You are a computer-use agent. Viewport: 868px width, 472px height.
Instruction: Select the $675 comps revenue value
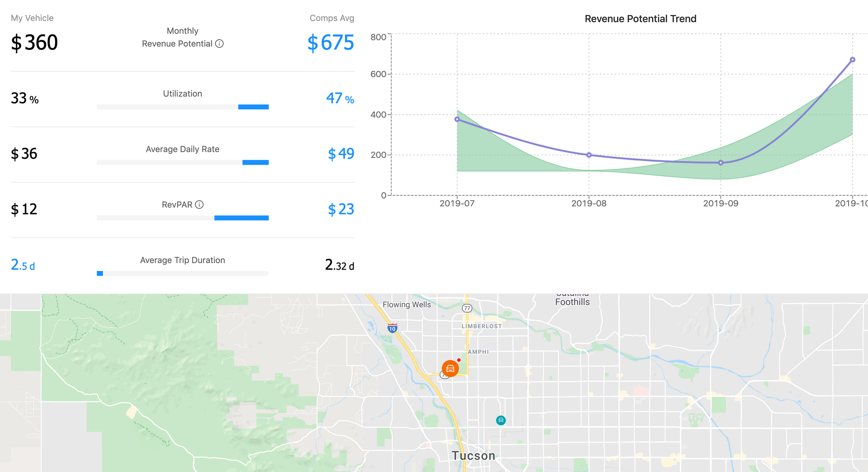pos(330,43)
